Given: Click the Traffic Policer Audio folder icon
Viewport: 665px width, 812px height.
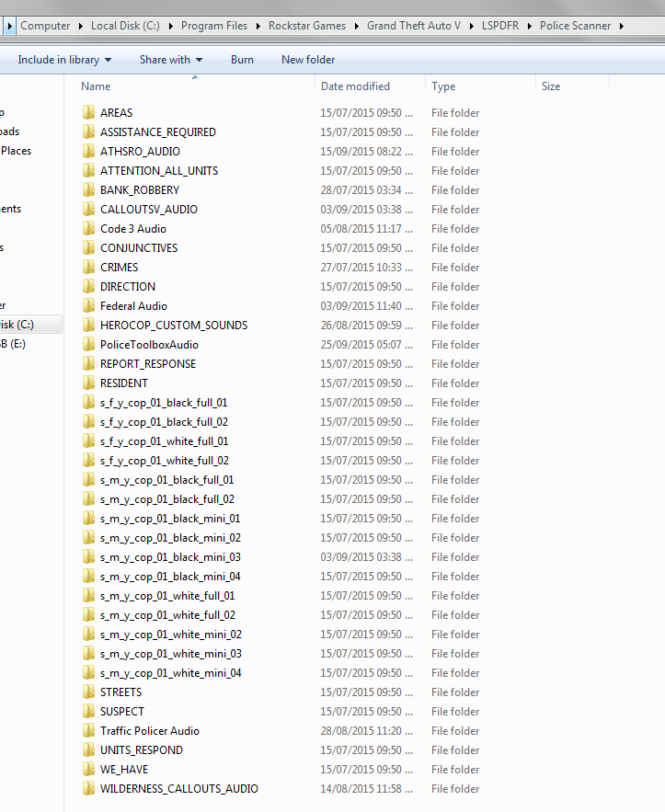Looking at the screenshot, I should click(x=88, y=731).
